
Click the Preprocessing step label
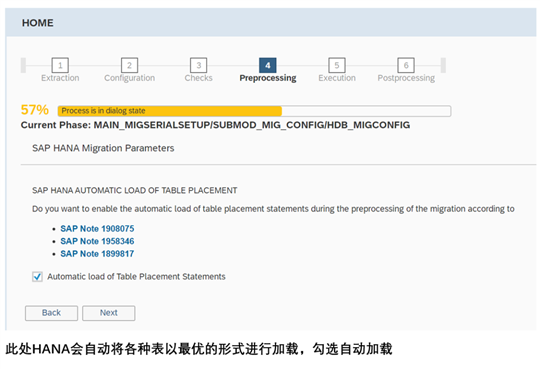(x=268, y=78)
